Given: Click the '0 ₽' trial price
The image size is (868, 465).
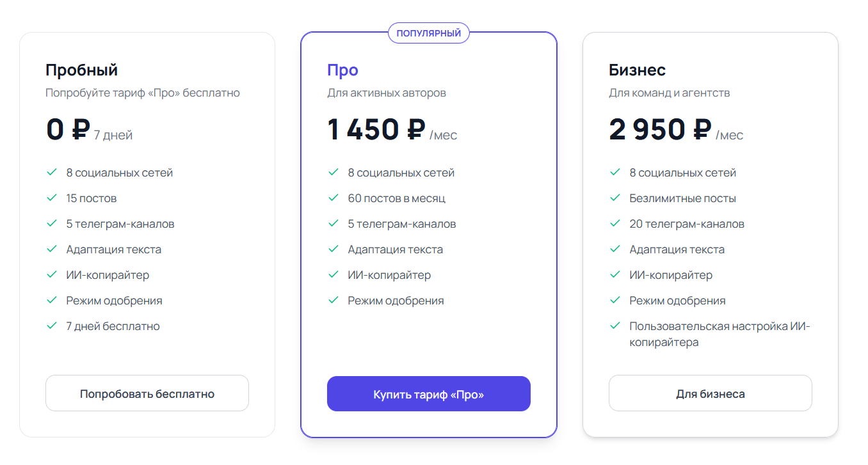Looking at the screenshot, I should tap(67, 130).
